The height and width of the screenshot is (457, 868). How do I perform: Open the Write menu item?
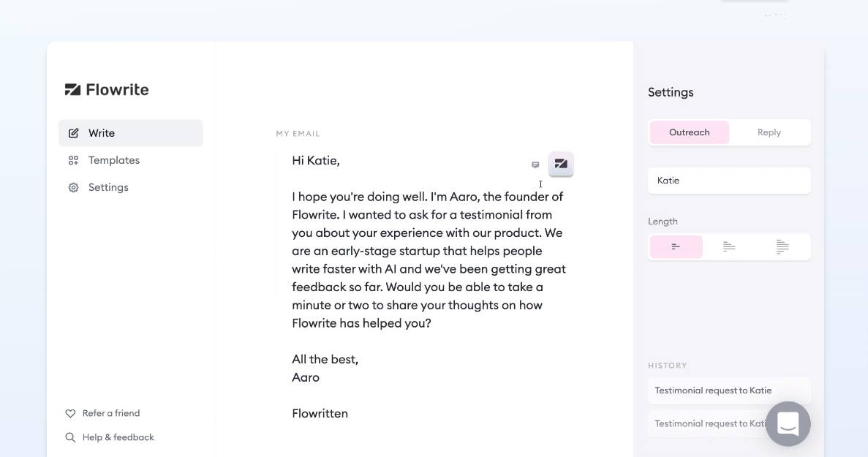coord(102,133)
